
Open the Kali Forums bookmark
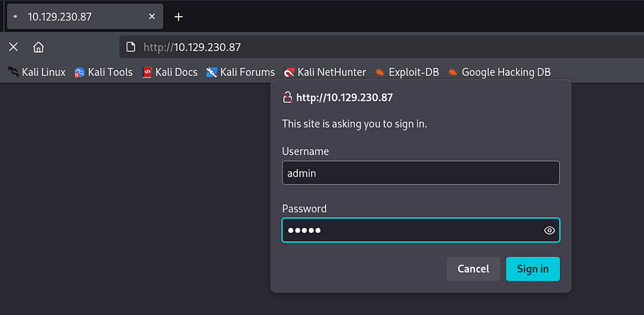[240, 72]
